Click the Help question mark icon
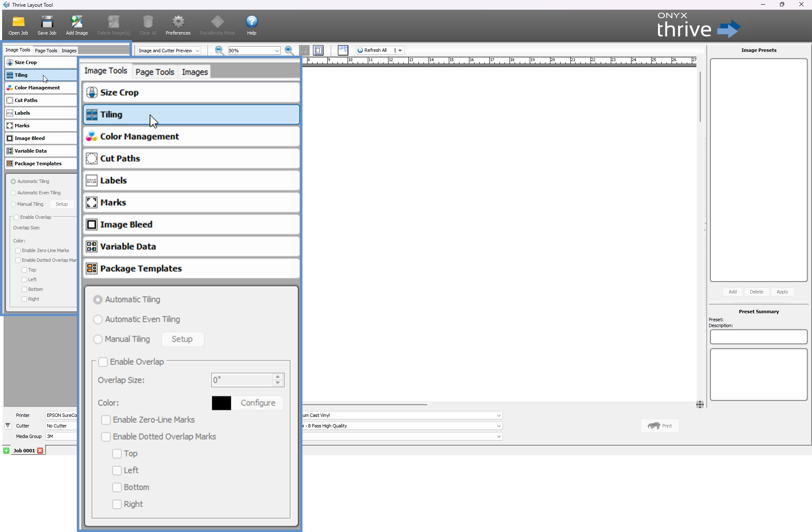812x532 pixels. [x=251, y=22]
